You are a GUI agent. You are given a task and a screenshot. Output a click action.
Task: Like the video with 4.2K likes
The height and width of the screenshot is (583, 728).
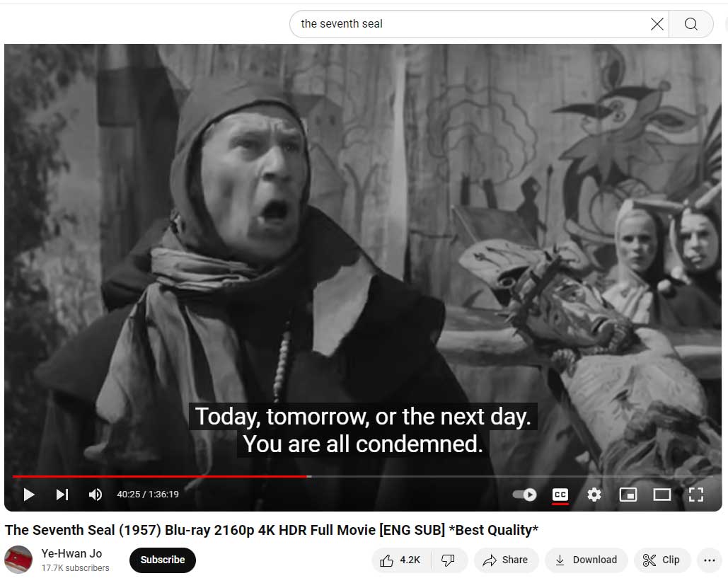(401, 560)
